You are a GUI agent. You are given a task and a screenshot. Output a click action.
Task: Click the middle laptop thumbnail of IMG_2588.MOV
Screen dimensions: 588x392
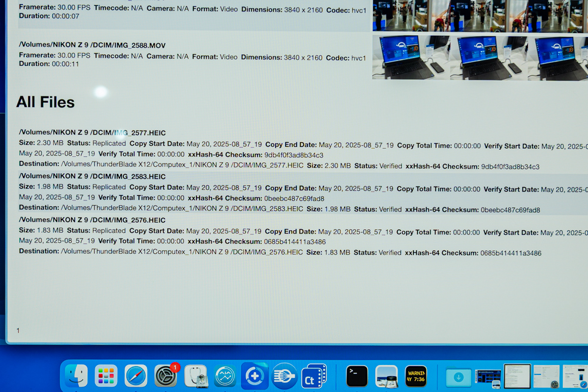(489, 58)
